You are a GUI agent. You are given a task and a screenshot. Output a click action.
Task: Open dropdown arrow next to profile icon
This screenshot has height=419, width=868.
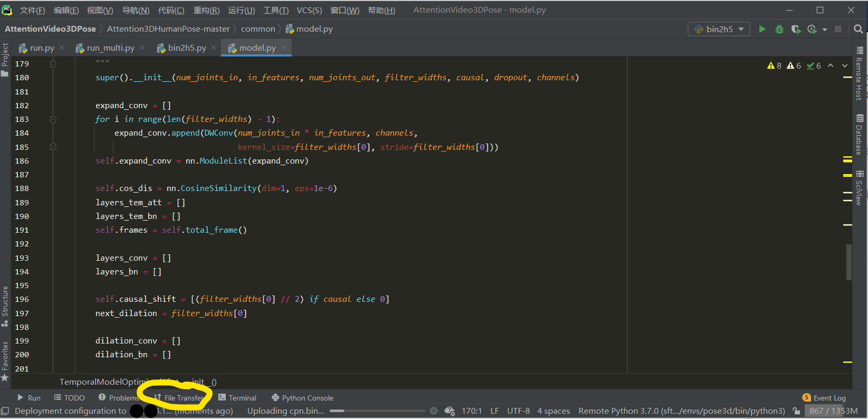point(825,30)
